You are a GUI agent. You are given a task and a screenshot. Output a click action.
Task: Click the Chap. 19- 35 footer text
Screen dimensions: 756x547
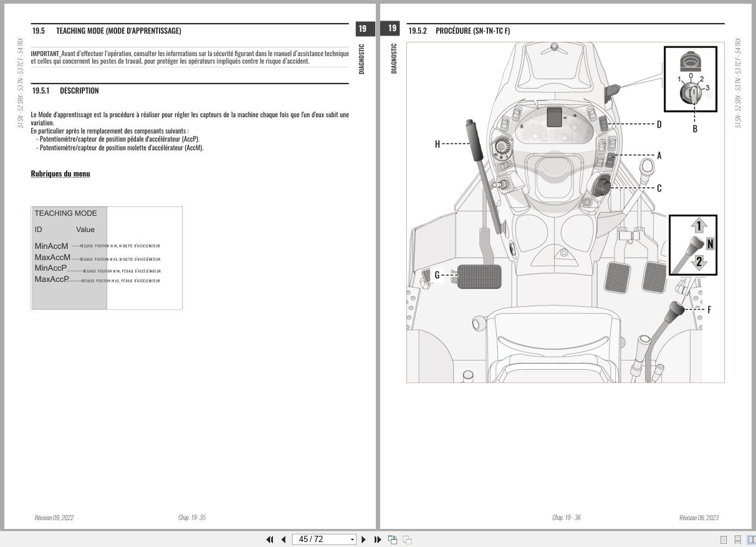point(192,518)
